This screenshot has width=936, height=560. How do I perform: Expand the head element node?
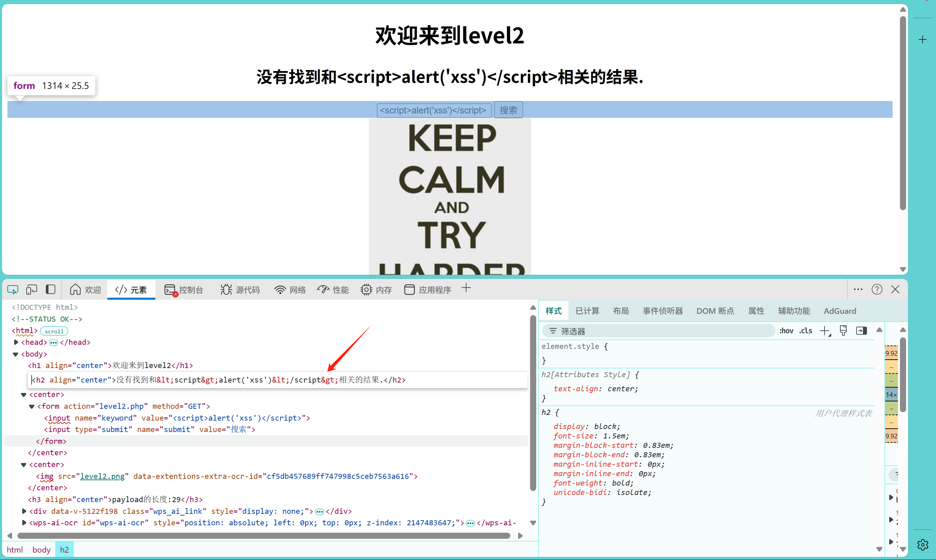pos(16,342)
